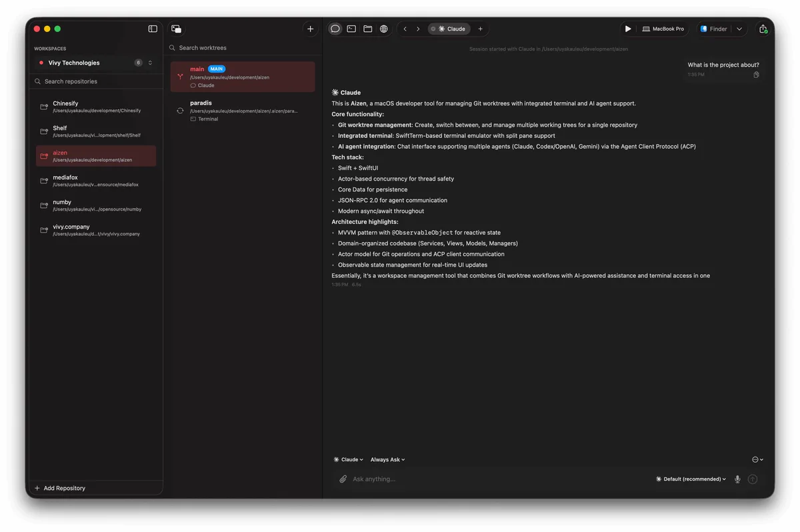Click the send arrow button
800x532 pixels.
tap(753, 479)
